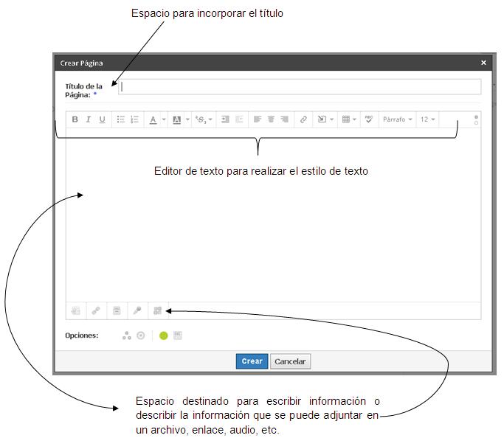
Task: Click the attach link chain icon below the editor
Action: pyautogui.click(x=96, y=310)
